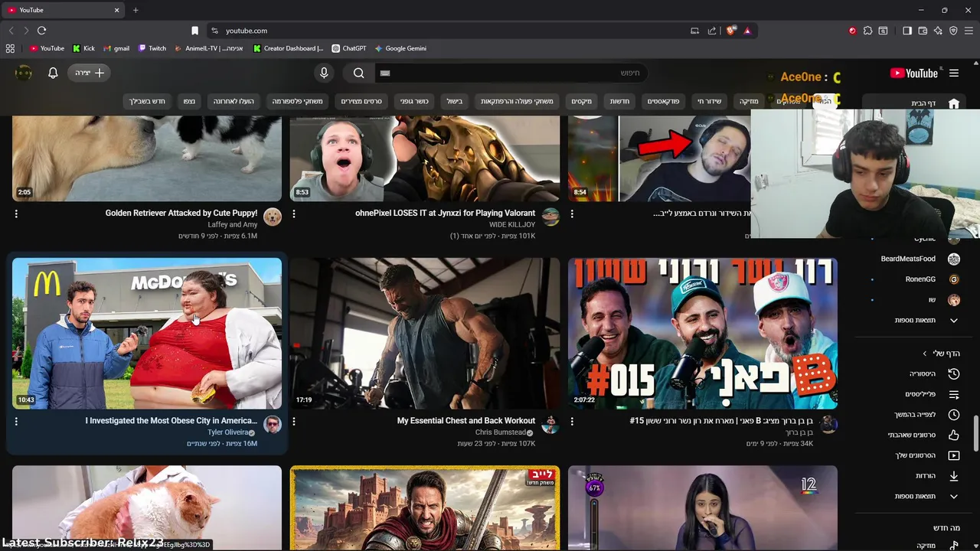
Task: Click the Home icon in the sidebar
Action: pos(954,103)
